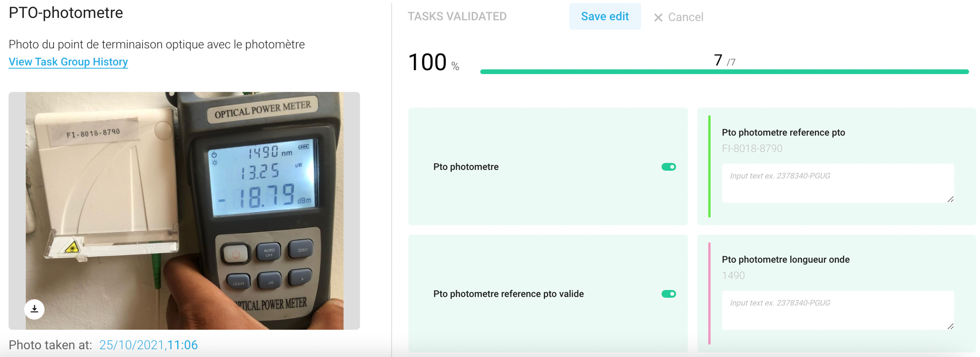Click resize handle of reference pto textarea
Image resolution: width=980 pixels, height=357 pixels.
[951, 199]
